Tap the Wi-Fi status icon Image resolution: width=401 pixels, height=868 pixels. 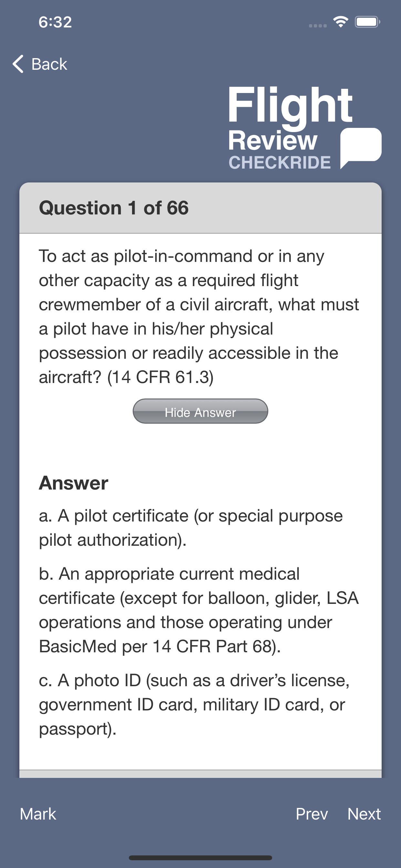point(341,22)
